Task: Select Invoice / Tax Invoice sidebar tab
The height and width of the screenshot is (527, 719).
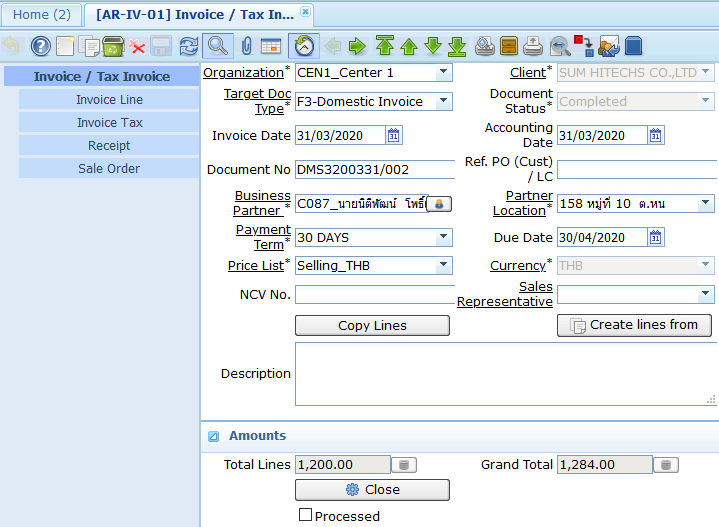Action: 102,76
